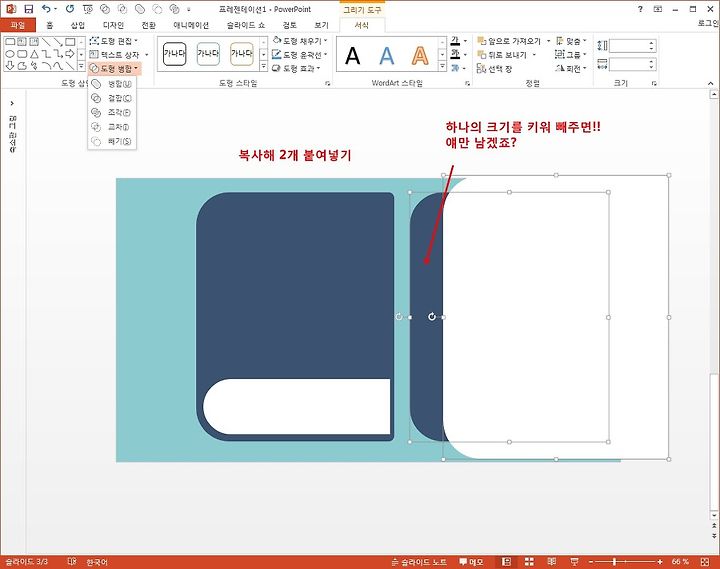Image resolution: width=720 pixels, height=569 pixels.
Task: Open the 도형 편집 (Edit Shape) dropdown
Action: pos(114,41)
